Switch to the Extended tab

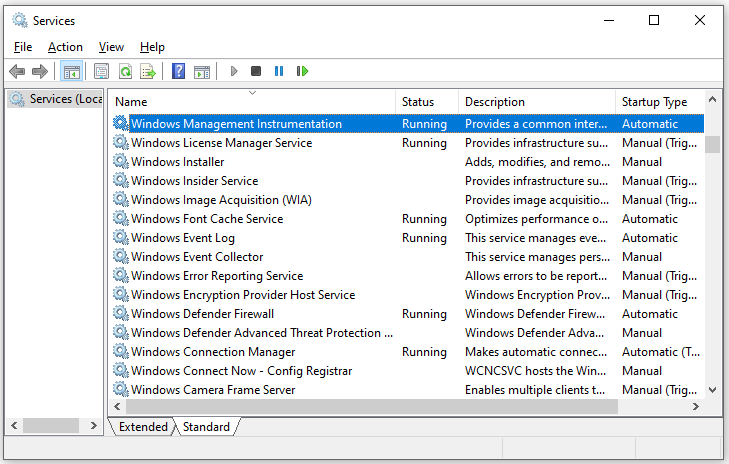pyautogui.click(x=143, y=427)
